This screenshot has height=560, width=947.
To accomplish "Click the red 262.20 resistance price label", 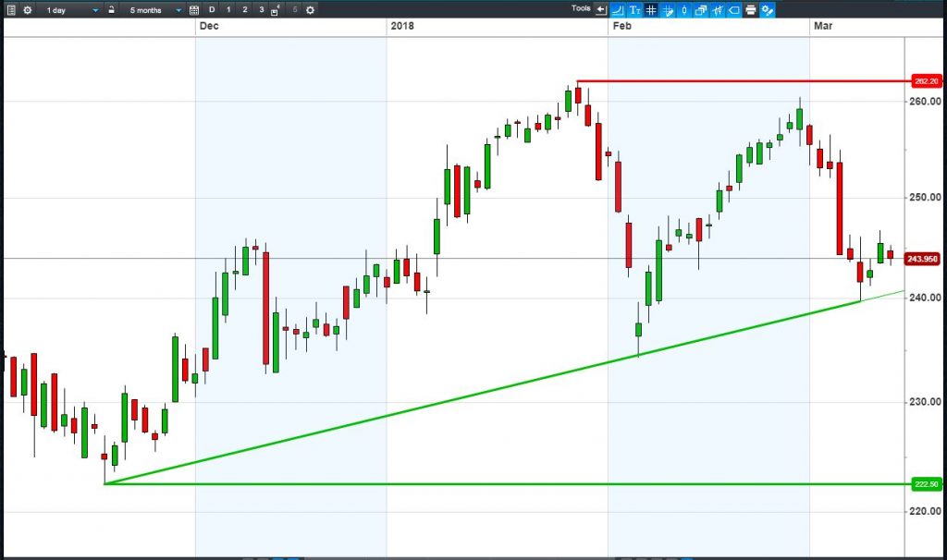I will pos(926,81).
